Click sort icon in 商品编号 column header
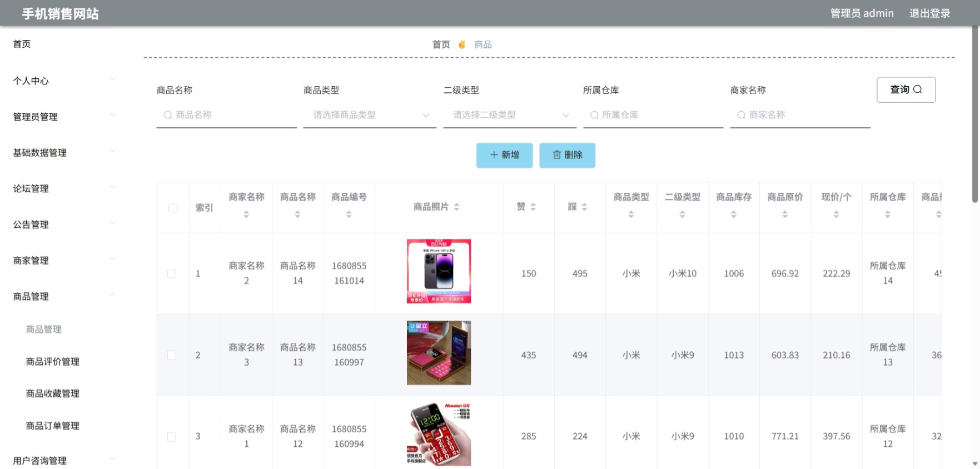This screenshot has width=980, height=469. (349, 214)
